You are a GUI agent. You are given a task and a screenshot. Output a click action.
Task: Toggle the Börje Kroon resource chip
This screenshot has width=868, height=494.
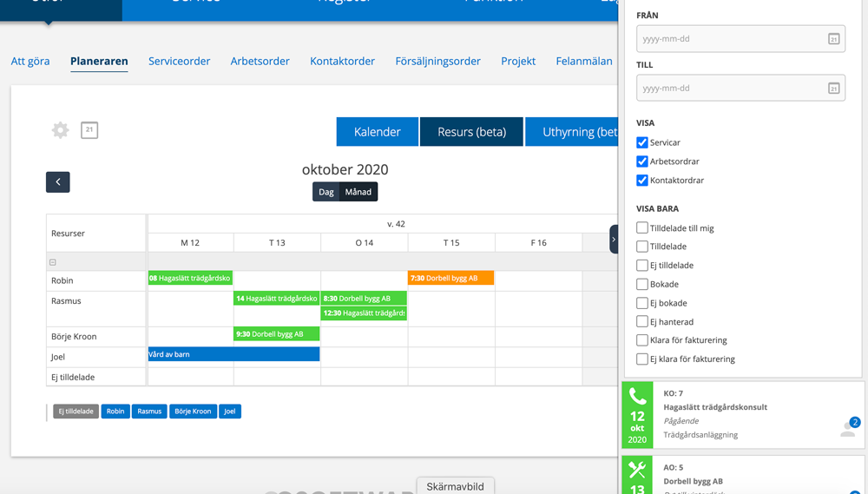[x=193, y=411]
